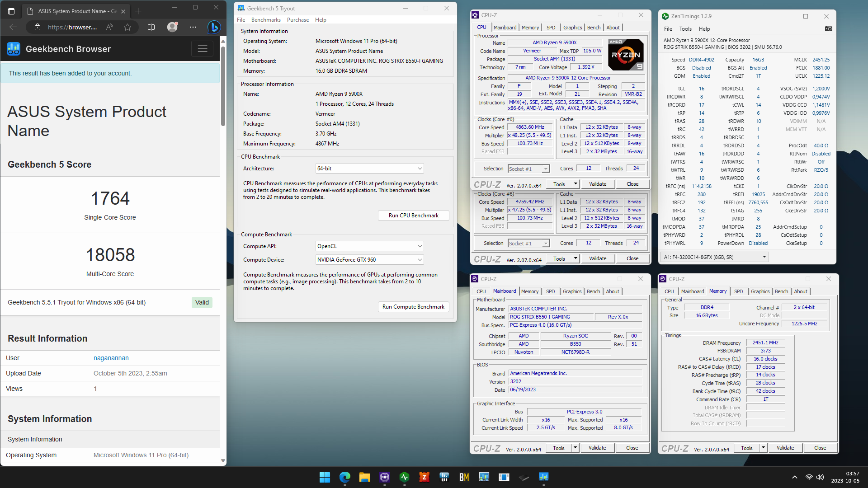
Task: Expand Tools dropdown arrow in top CPU-Z window
Action: (x=576, y=184)
